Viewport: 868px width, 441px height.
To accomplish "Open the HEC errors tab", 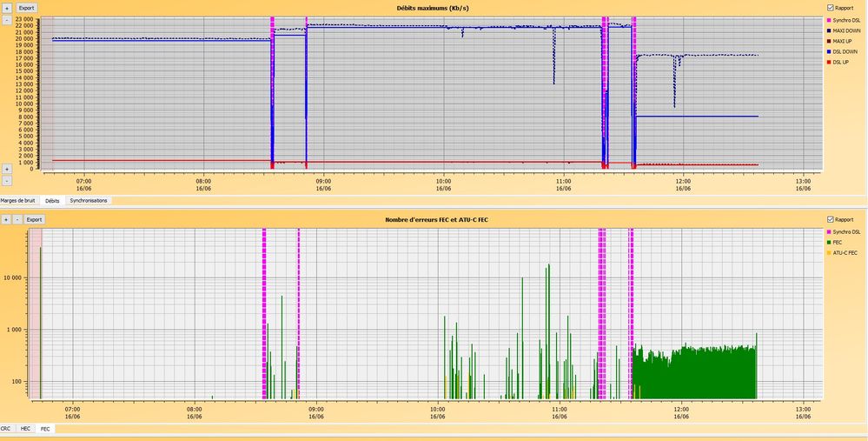I will coord(25,429).
